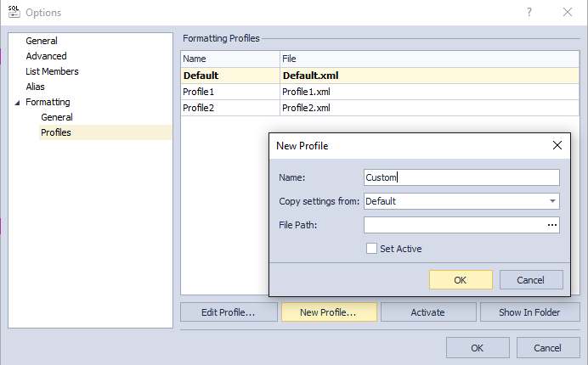Select the Profile1 row in the profiles list
The image size is (588, 365).
[x=380, y=92]
